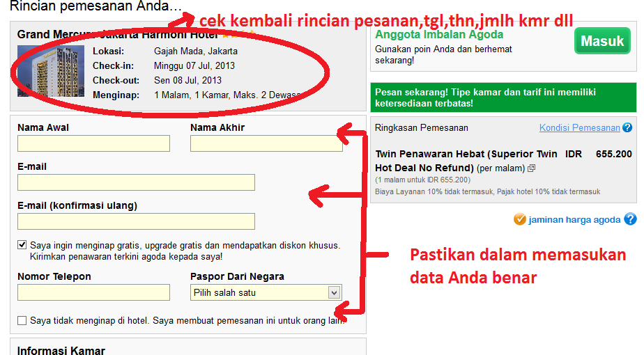Click the Grand Mercure hotel thumbnail
This screenshot has height=355, width=644.
[51, 71]
